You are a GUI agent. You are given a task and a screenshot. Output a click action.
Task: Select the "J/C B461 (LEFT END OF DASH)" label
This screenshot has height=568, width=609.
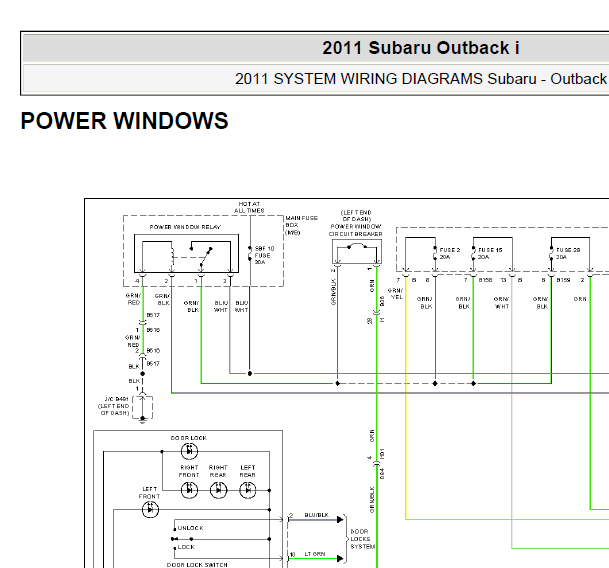pos(114,406)
